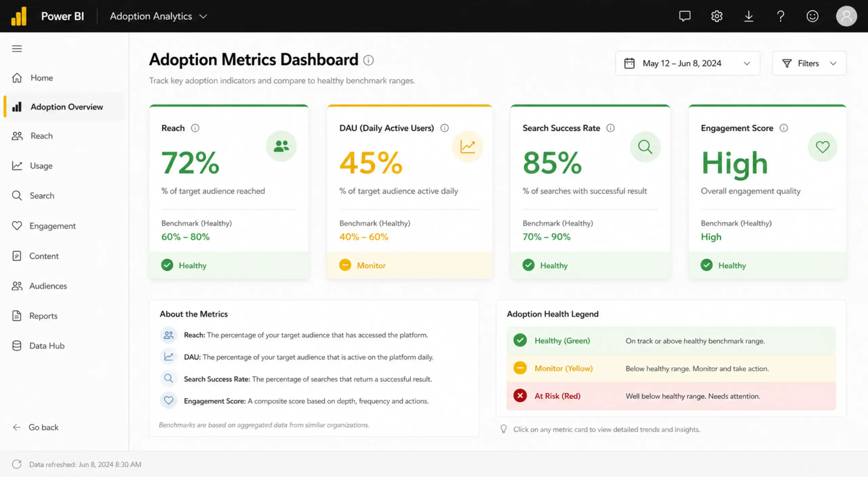Viewport: 868px width, 477px height.
Task: Click the 72% Reach metric value
Action: click(x=190, y=163)
